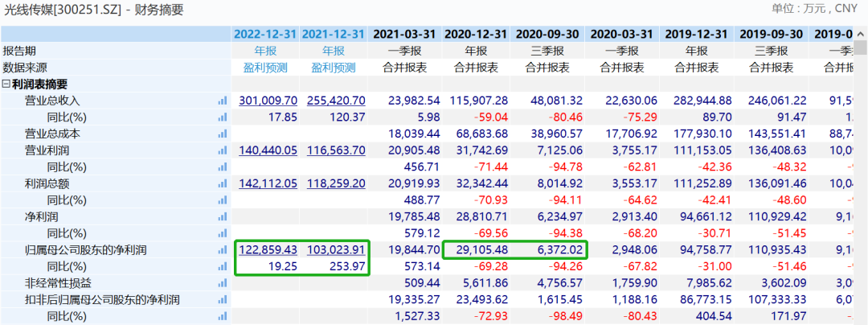Select the 2020-12-31 column header
The image size is (868, 325).
pyautogui.click(x=476, y=34)
